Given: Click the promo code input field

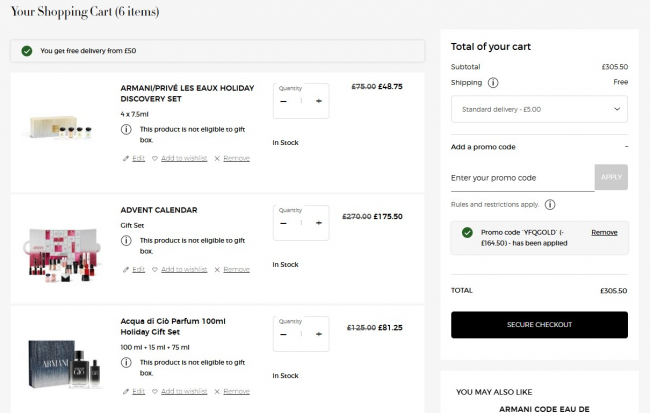Looking at the screenshot, I should [x=522, y=178].
